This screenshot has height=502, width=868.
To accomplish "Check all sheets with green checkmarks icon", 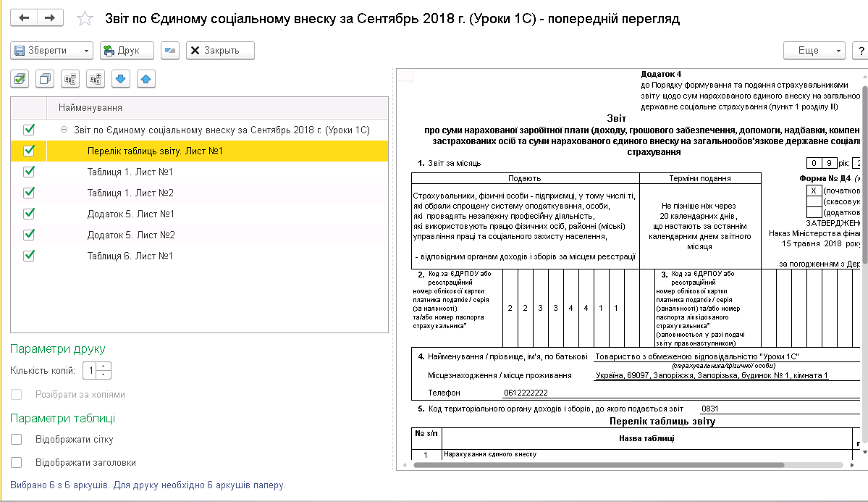I will (20, 79).
